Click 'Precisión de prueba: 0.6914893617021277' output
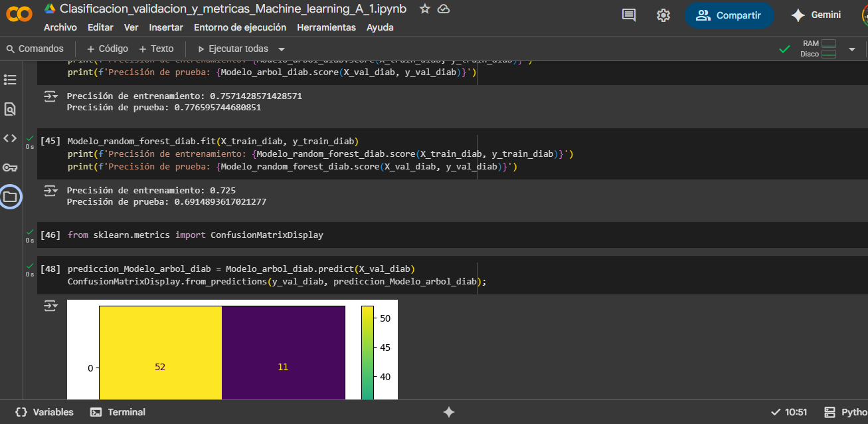The width and height of the screenshot is (868, 424). tap(167, 201)
